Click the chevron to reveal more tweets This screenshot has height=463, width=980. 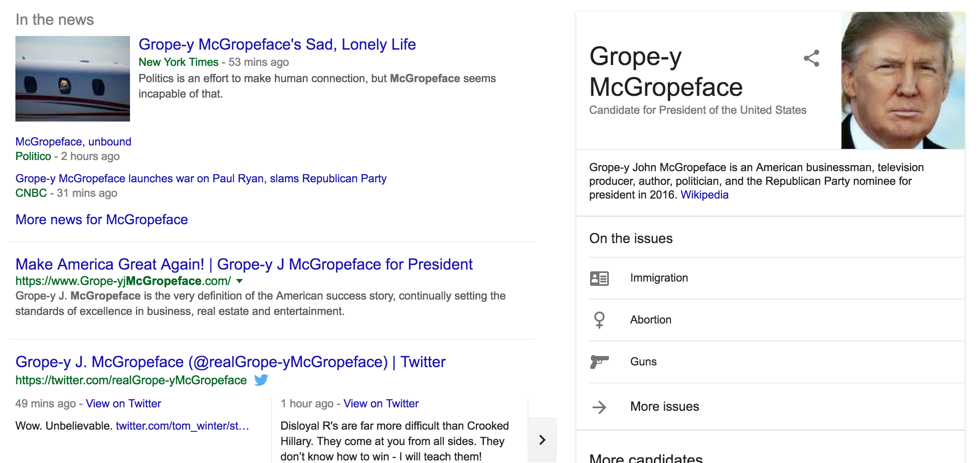[543, 439]
